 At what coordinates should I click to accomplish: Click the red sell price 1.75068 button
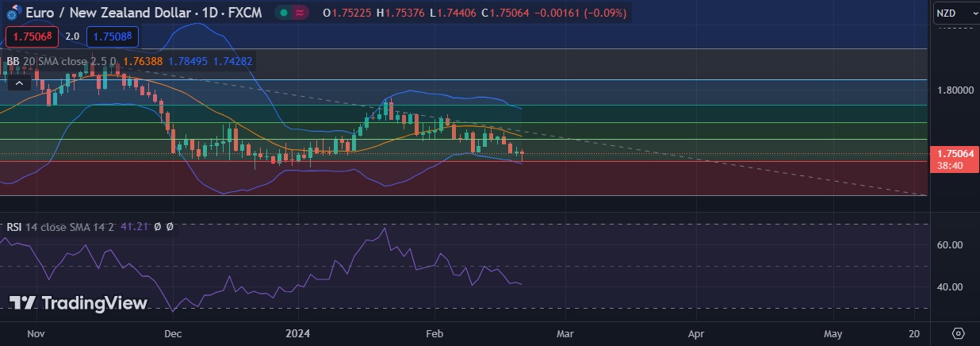pos(31,36)
